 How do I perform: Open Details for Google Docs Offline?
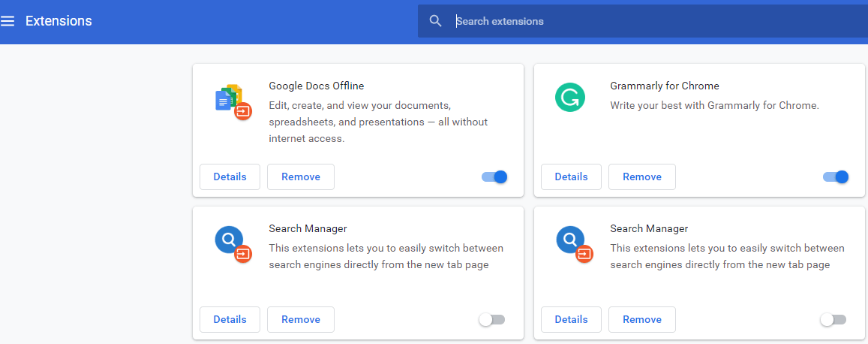click(230, 177)
